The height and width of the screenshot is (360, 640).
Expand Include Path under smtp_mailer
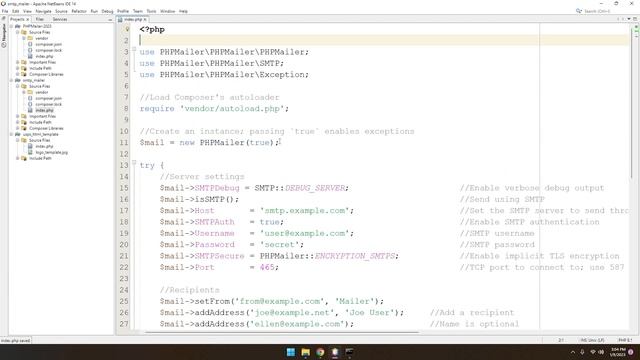18,122
